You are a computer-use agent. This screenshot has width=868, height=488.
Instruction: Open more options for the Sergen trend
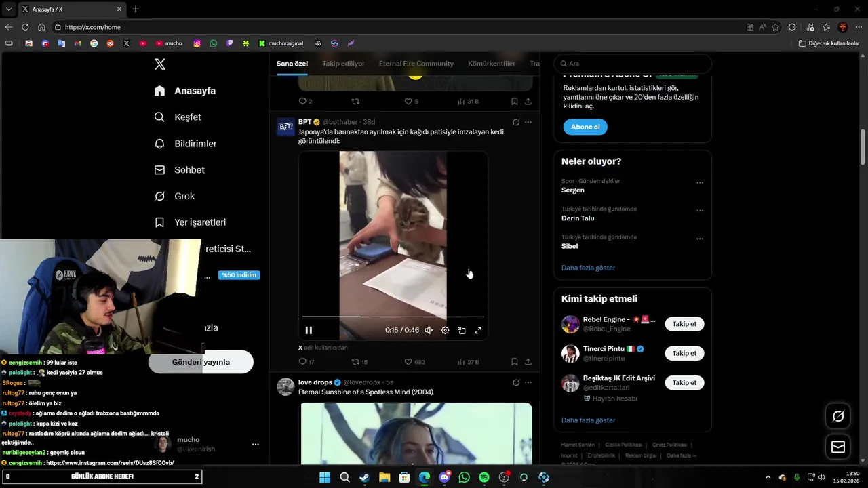(700, 183)
